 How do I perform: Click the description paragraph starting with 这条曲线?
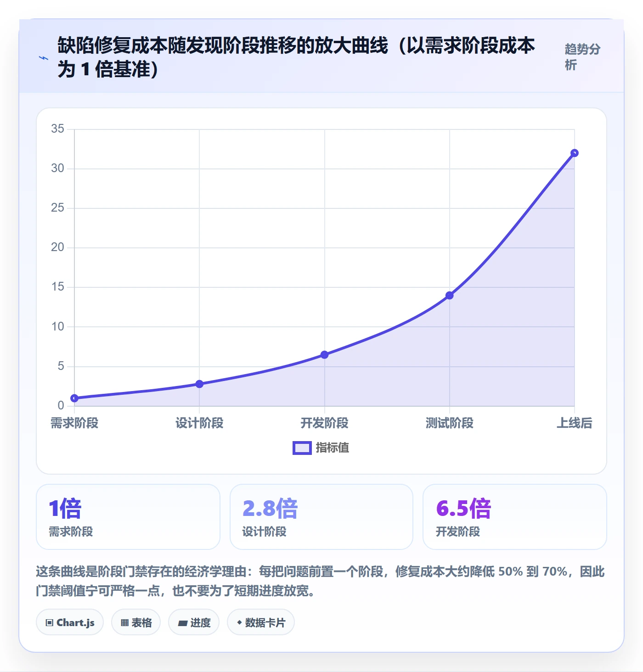click(321, 581)
